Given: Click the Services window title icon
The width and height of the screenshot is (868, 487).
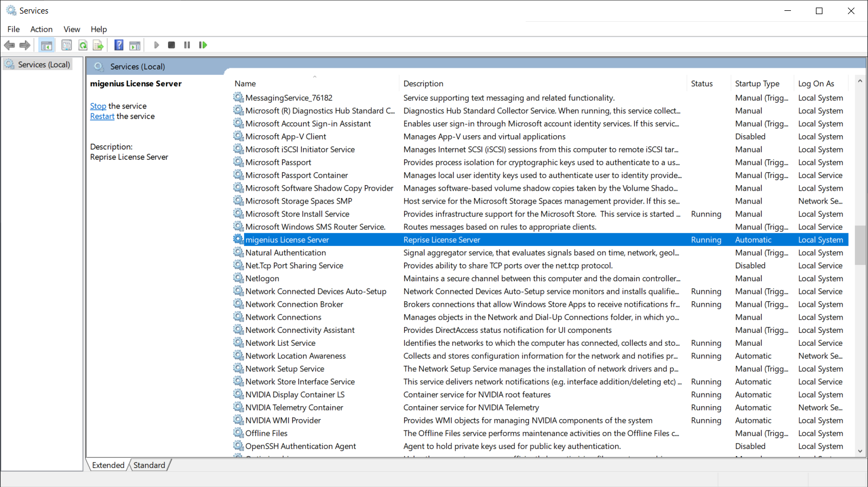Looking at the screenshot, I should click(x=11, y=10).
